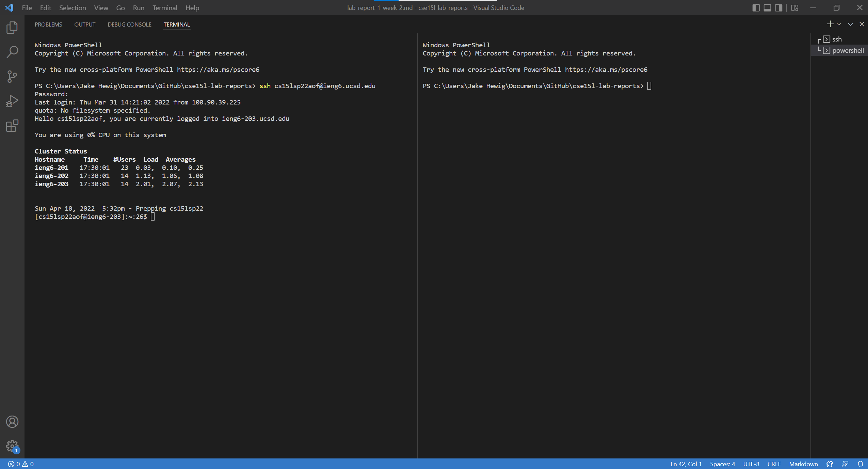868x469 pixels.
Task: Select the ssh terminal in the list
Action: (x=836, y=39)
